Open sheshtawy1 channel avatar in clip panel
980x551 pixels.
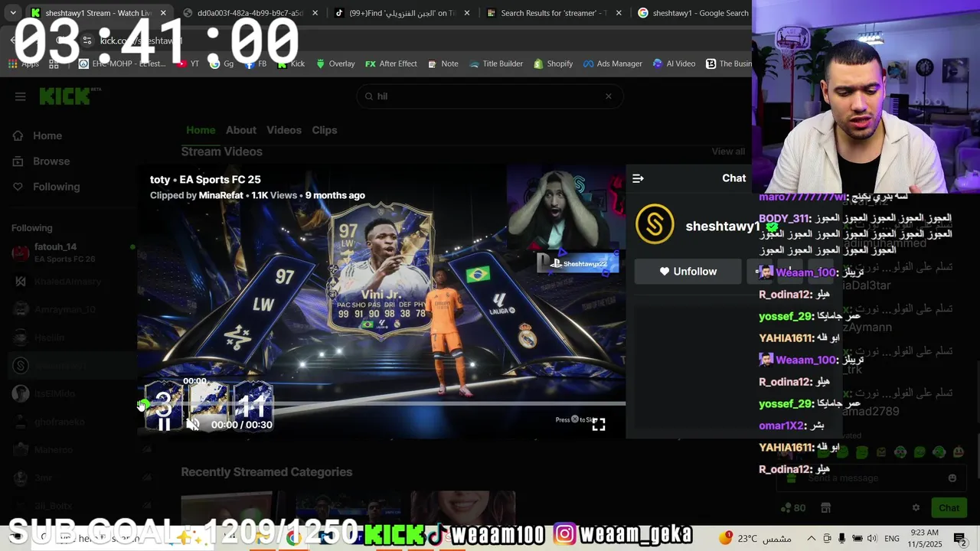(655, 224)
